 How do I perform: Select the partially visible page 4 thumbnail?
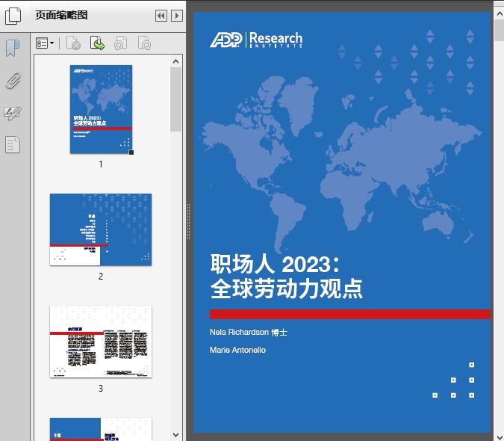click(x=101, y=429)
